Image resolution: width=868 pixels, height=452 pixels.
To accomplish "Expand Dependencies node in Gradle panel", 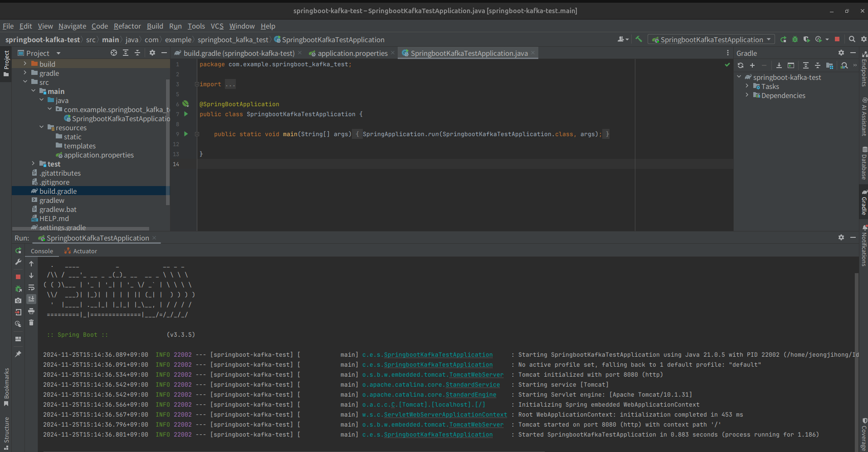I will tap(747, 95).
